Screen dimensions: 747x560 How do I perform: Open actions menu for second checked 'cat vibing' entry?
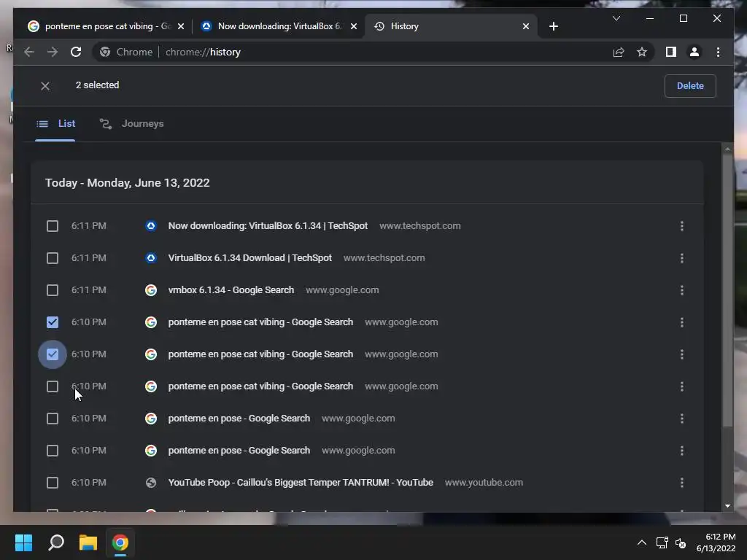coord(682,354)
